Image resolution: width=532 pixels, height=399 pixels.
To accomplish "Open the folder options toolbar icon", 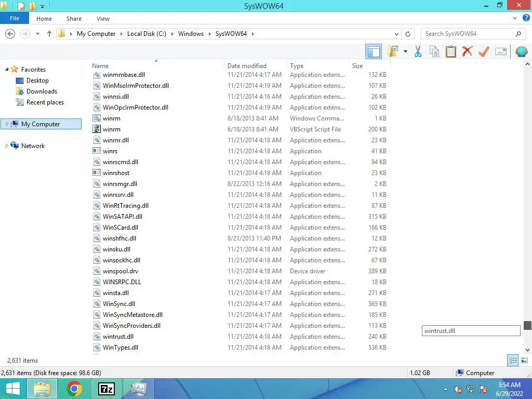I will point(393,51).
